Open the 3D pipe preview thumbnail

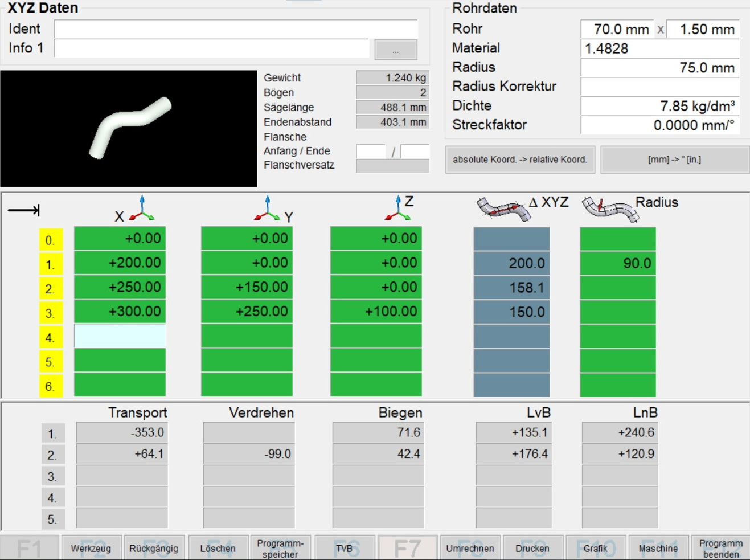[129, 129]
